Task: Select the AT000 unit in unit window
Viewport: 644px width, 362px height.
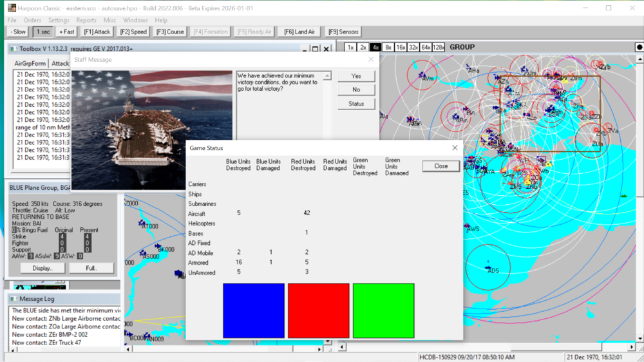Action: [142, 224]
